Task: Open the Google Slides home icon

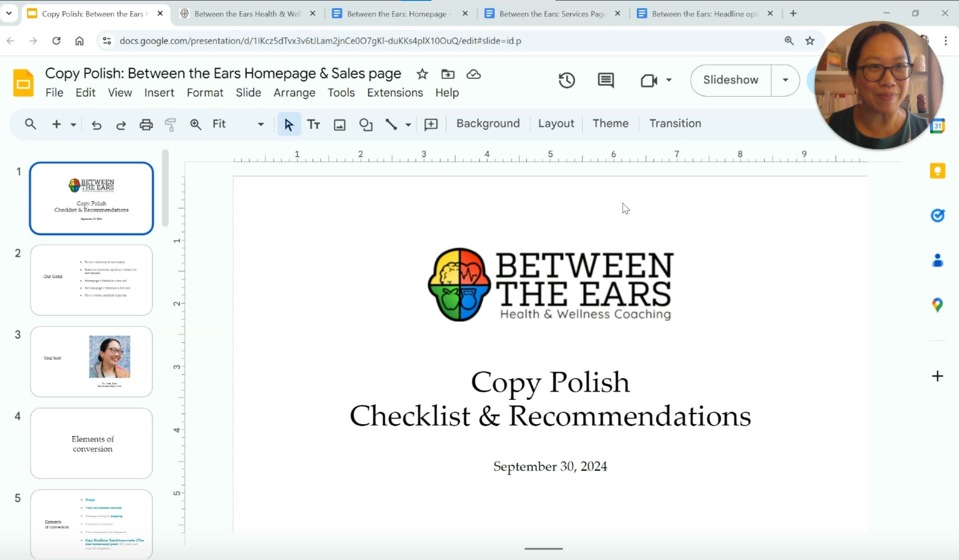Action: (23, 83)
